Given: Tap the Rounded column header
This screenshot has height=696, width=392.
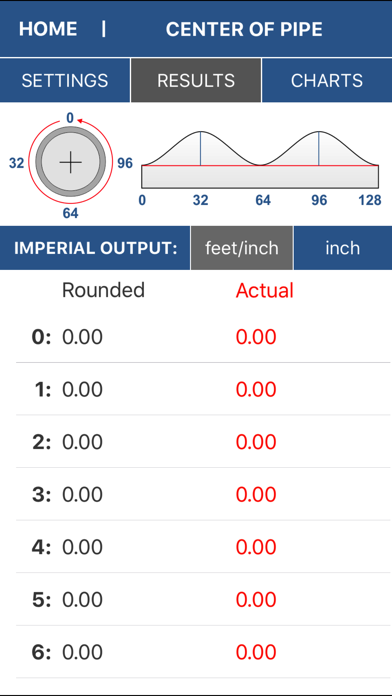Looking at the screenshot, I should (103, 290).
